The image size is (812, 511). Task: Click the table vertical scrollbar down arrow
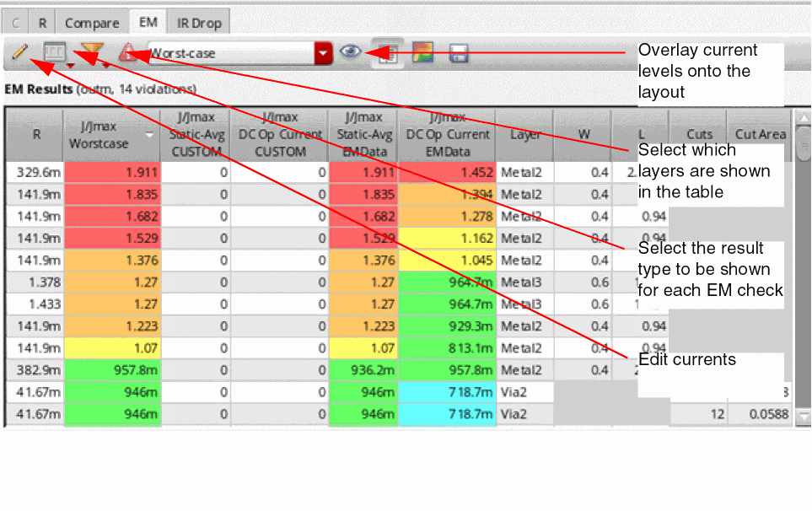tap(804, 417)
